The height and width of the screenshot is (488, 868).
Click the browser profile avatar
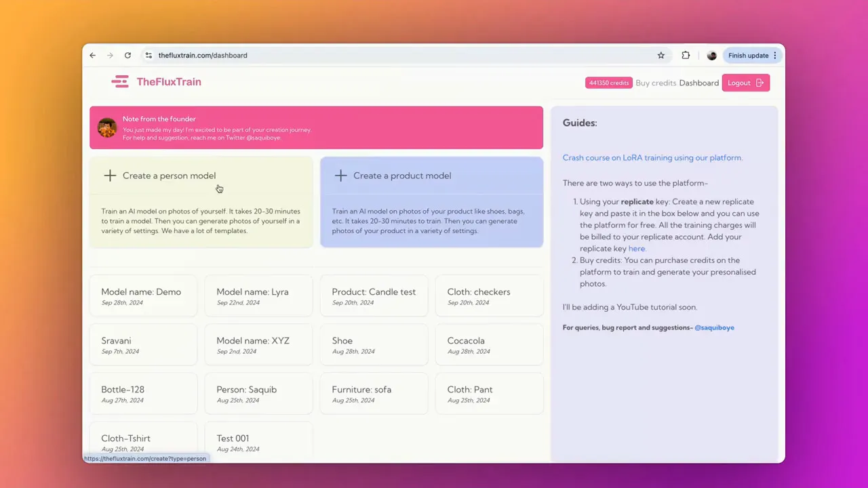711,55
